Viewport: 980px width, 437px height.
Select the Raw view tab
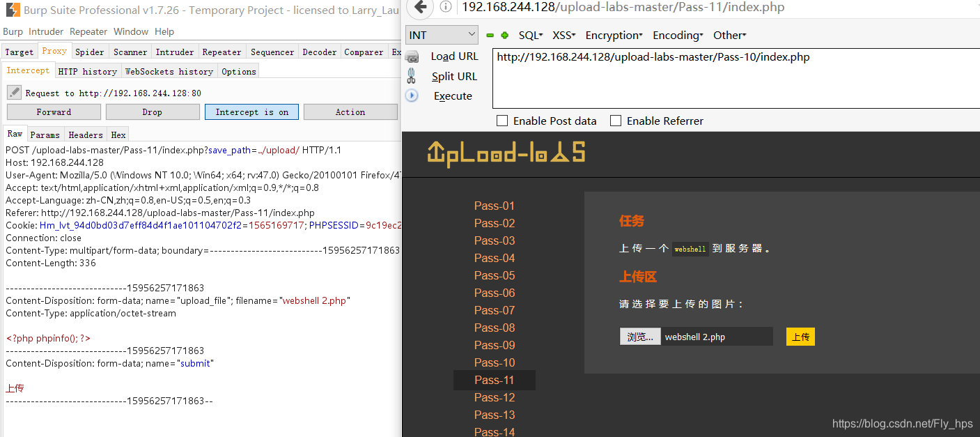pyautogui.click(x=15, y=134)
